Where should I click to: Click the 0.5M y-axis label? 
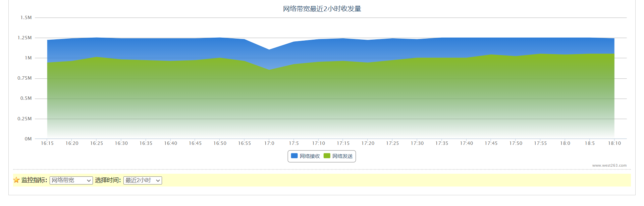[x=26, y=98]
